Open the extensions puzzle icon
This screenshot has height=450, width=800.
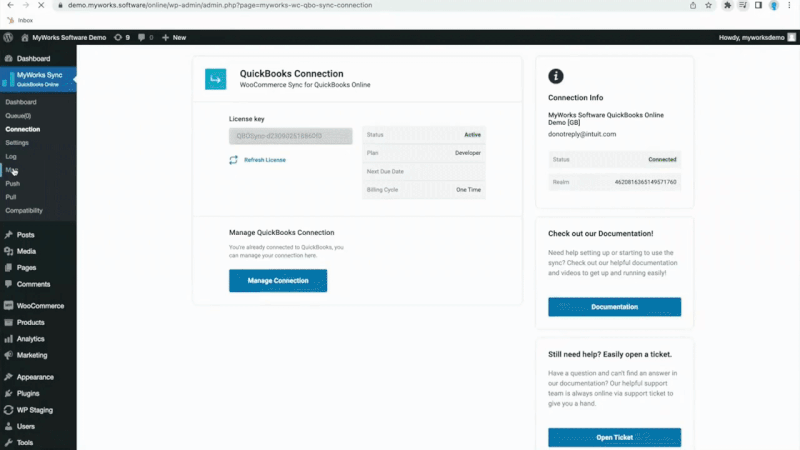728,5
